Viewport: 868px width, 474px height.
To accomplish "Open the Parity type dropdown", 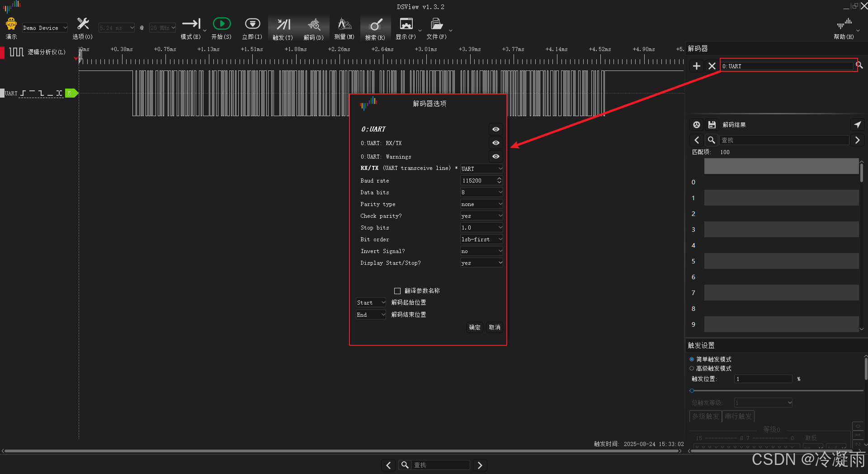I will pos(481,204).
